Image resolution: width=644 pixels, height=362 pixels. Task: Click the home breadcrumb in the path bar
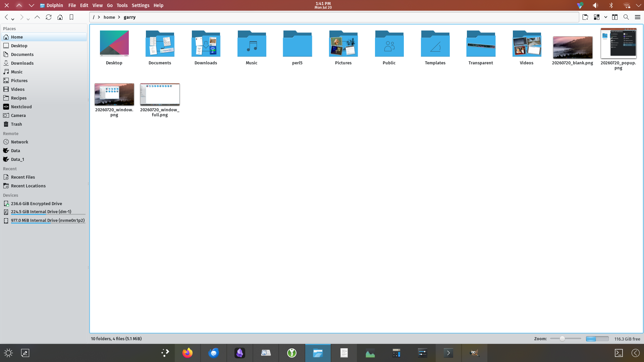(109, 17)
